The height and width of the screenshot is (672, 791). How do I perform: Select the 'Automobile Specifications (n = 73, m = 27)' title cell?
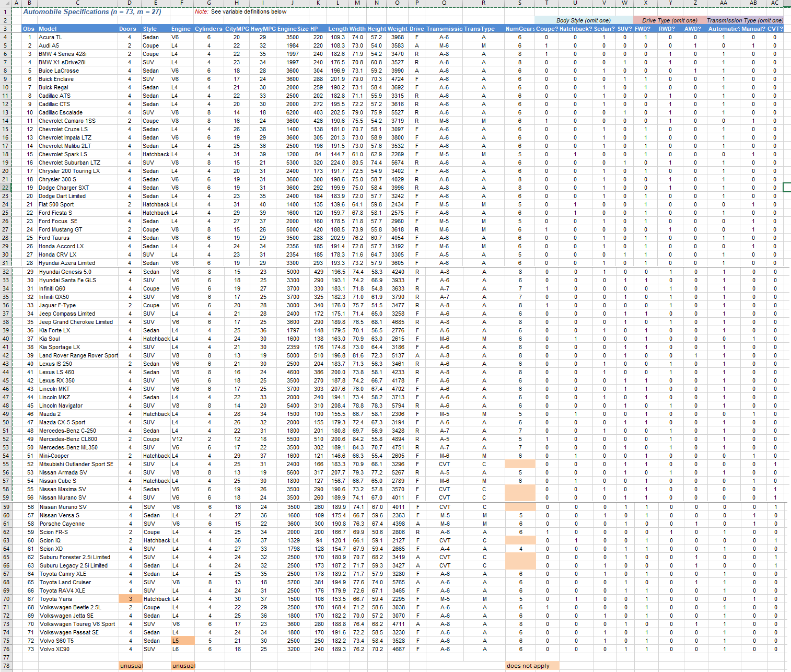[92, 11]
